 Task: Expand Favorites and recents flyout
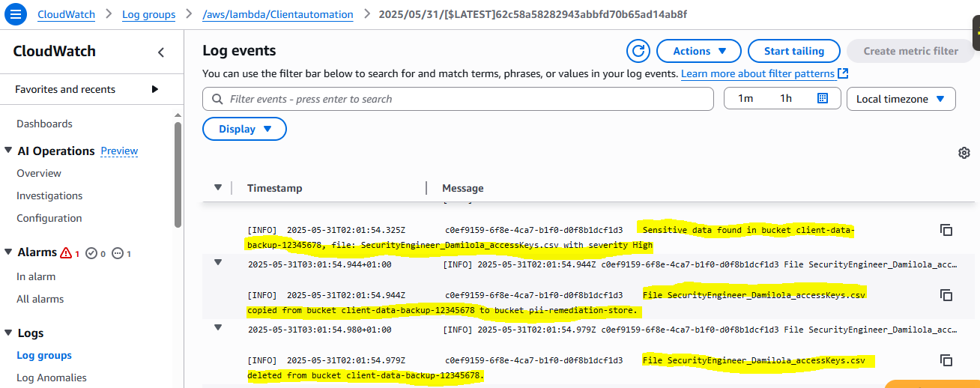pyautogui.click(x=155, y=89)
